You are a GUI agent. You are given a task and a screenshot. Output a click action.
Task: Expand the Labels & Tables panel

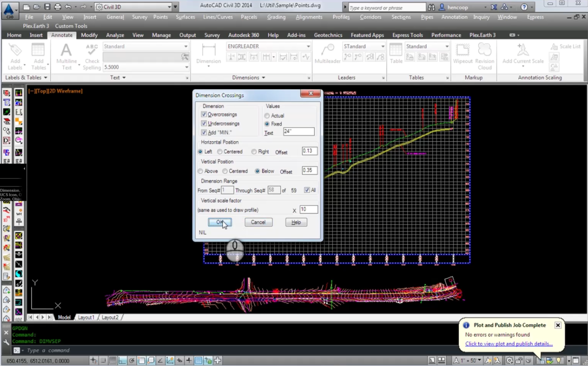(x=26, y=77)
